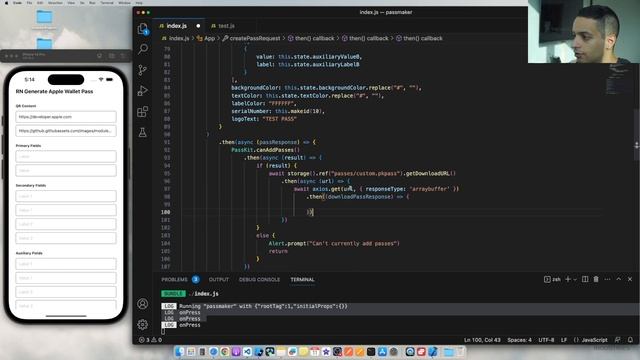Screen dimensions: 640x360
Task: Open the Search view in activity bar
Action: pyautogui.click(x=142, y=49)
